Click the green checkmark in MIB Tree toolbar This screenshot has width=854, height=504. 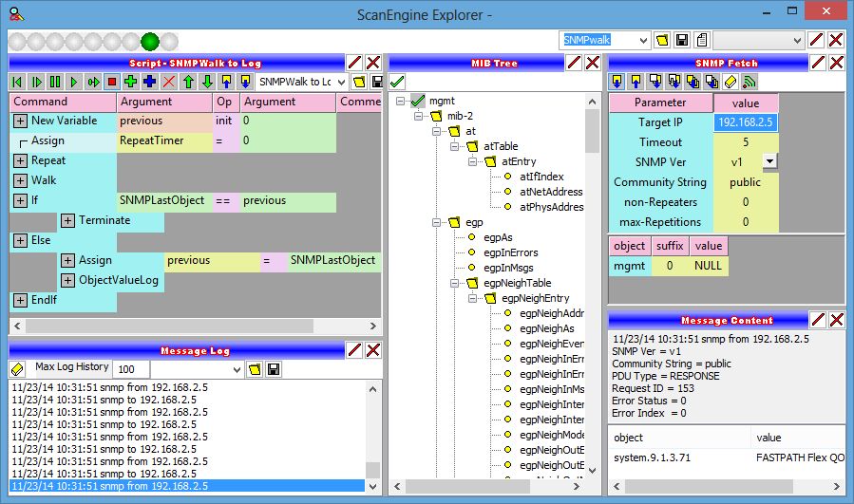(397, 83)
